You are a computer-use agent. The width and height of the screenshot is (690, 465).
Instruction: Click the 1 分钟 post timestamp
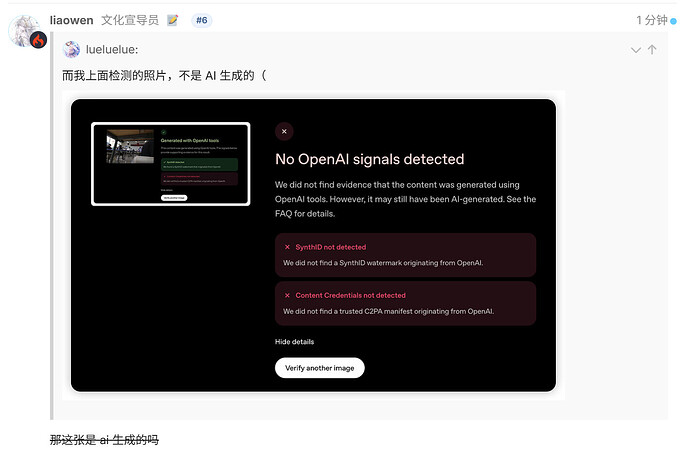pyautogui.click(x=652, y=20)
